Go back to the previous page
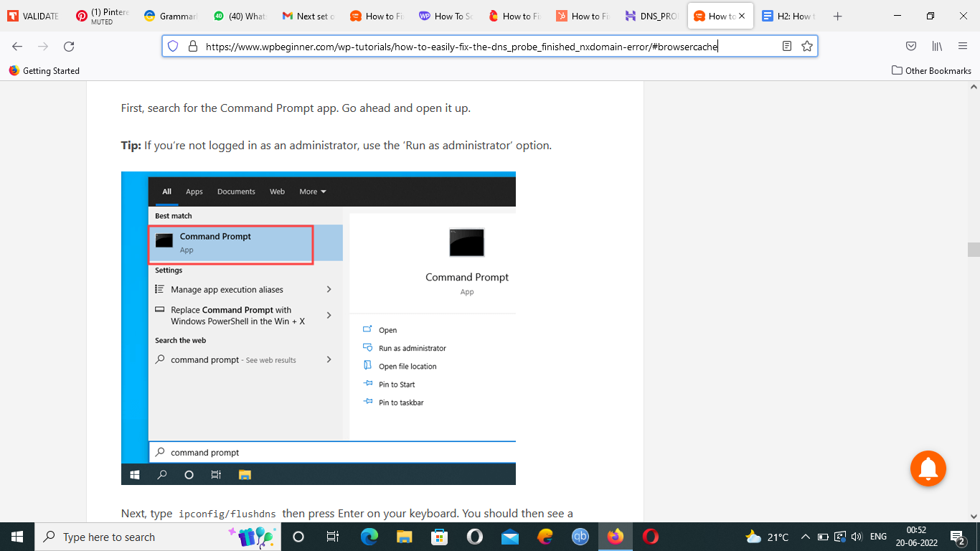This screenshot has width=980, height=551. click(x=17, y=46)
